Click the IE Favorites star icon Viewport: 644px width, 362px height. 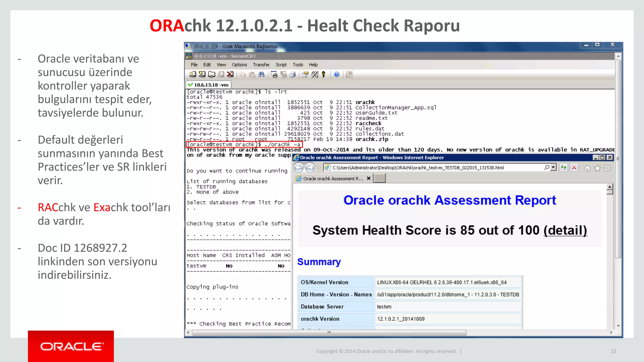(x=597, y=168)
